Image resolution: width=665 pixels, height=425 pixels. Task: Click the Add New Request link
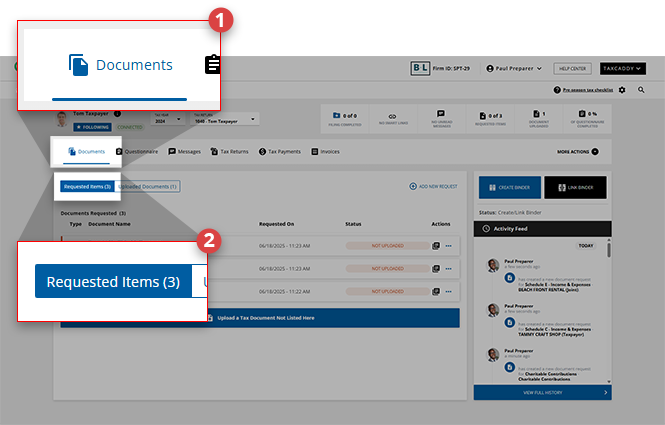tap(438, 186)
